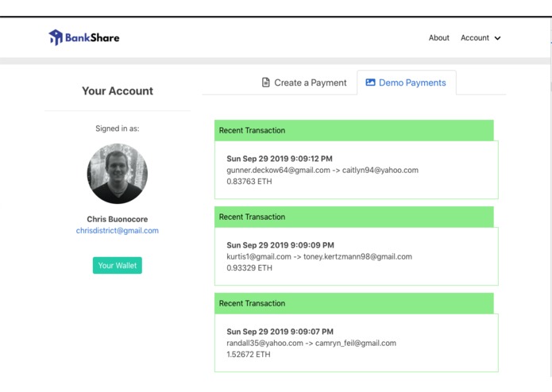Click the Signed in as label
Viewport: 552px width, 392px height.
[118, 129]
